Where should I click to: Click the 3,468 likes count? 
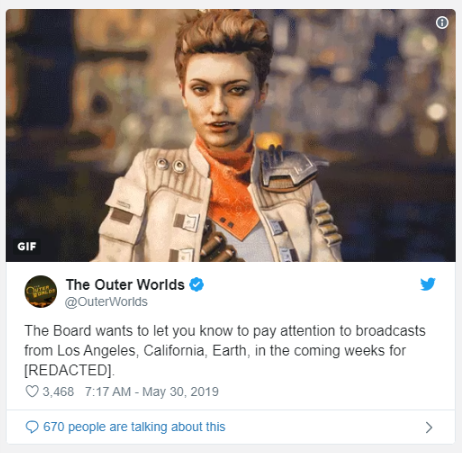click(58, 392)
